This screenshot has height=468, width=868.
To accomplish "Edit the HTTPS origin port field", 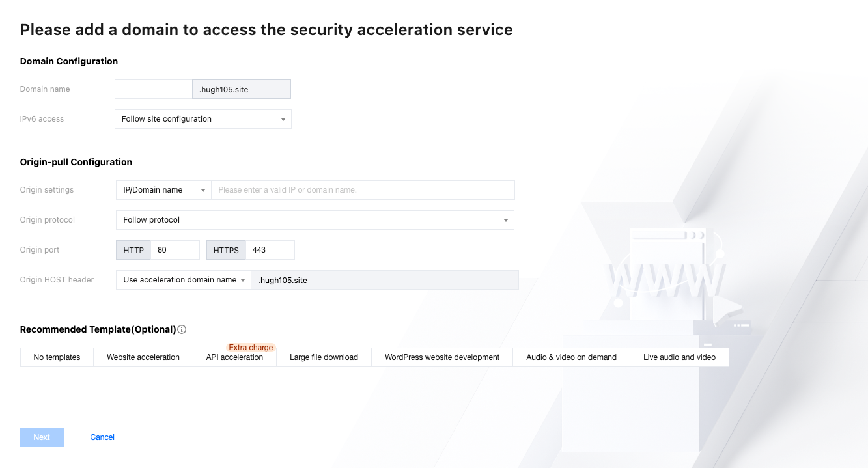I will (270, 250).
